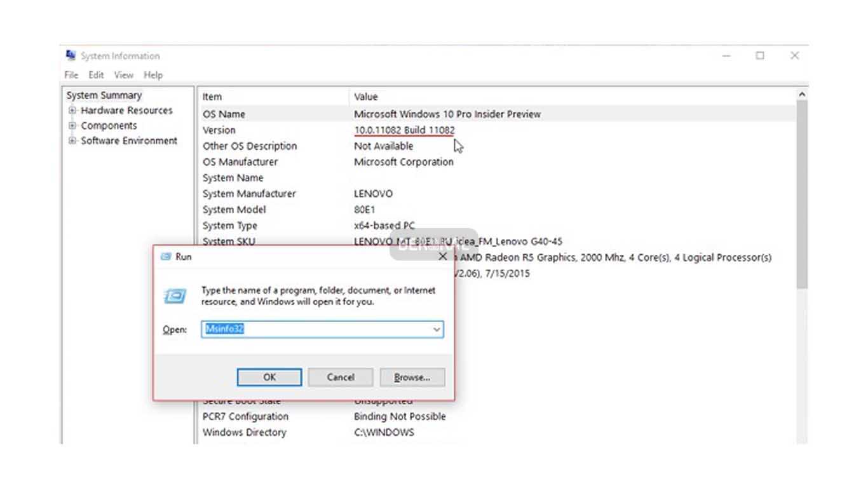Image resolution: width=868 pixels, height=488 pixels.
Task: Click the scroll up arrow of details list
Action: (802, 94)
